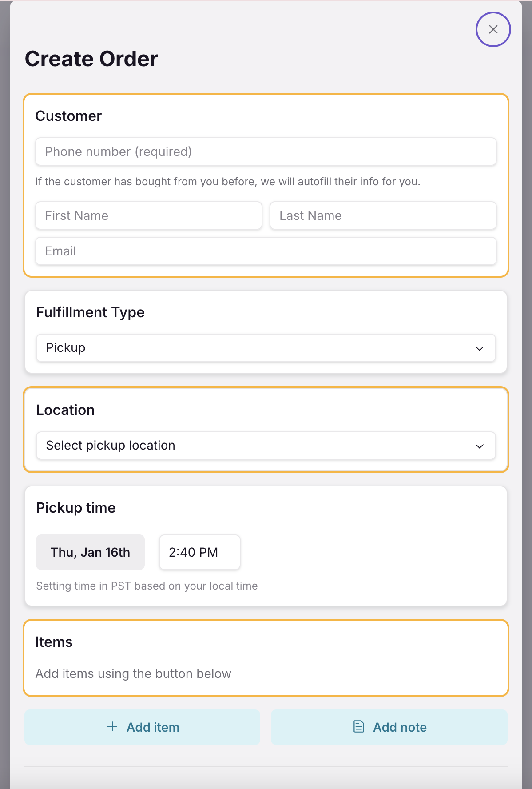The width and height of the screenshot is (532, 789).
Task: Click the plus icon beside Add item
Action: (x=112, y=727)
